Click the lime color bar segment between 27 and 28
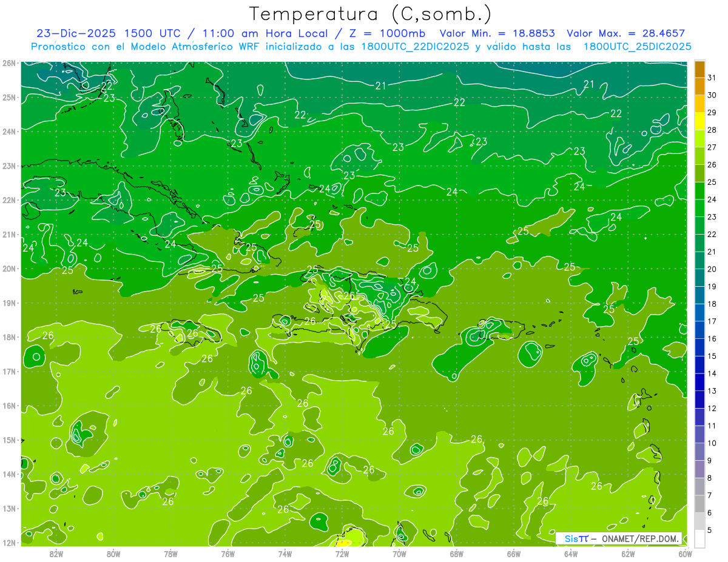The width and height of the screenshot is (728, 562). [699, 139]
